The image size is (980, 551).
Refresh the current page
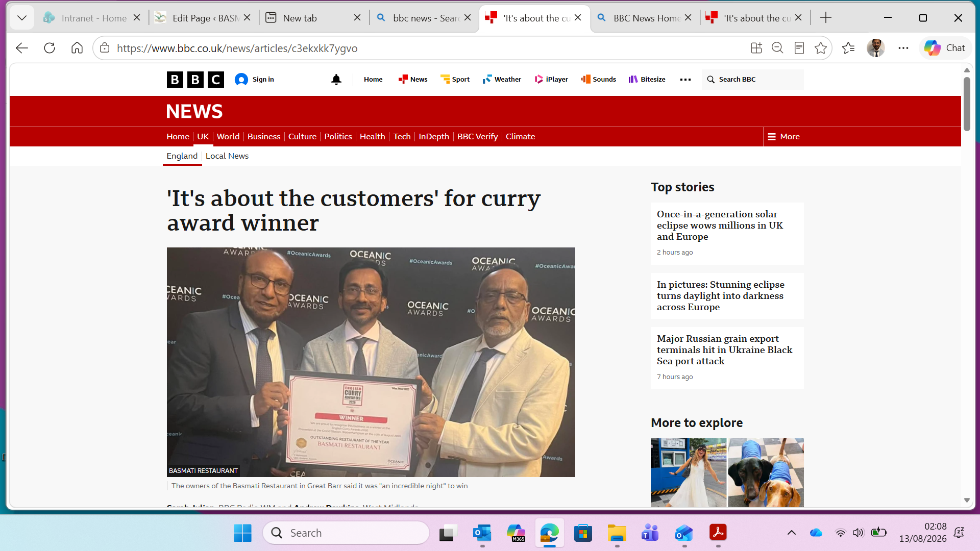pyautogui.click(x=50, y=48)
